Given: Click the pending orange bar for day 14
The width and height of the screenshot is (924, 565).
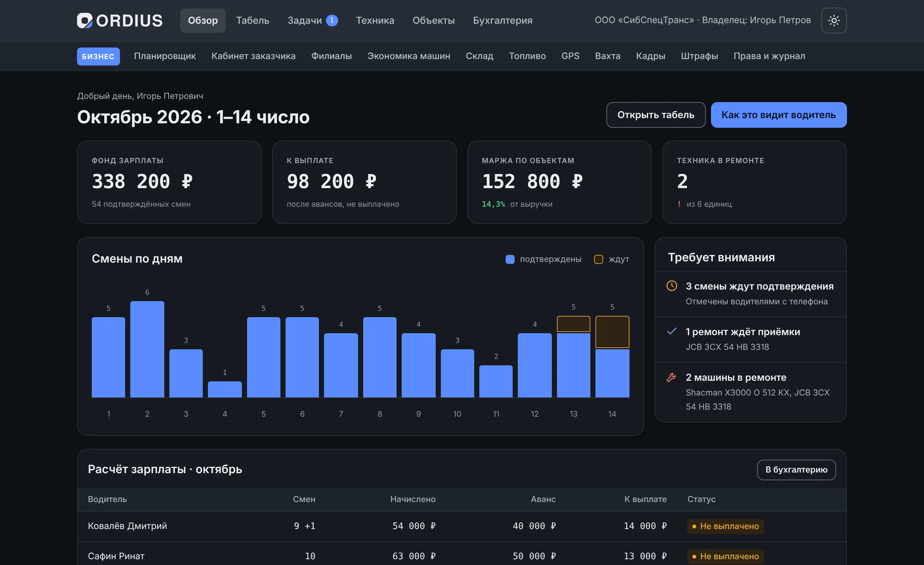Looking at the screenshot, I should coord(612,332).
